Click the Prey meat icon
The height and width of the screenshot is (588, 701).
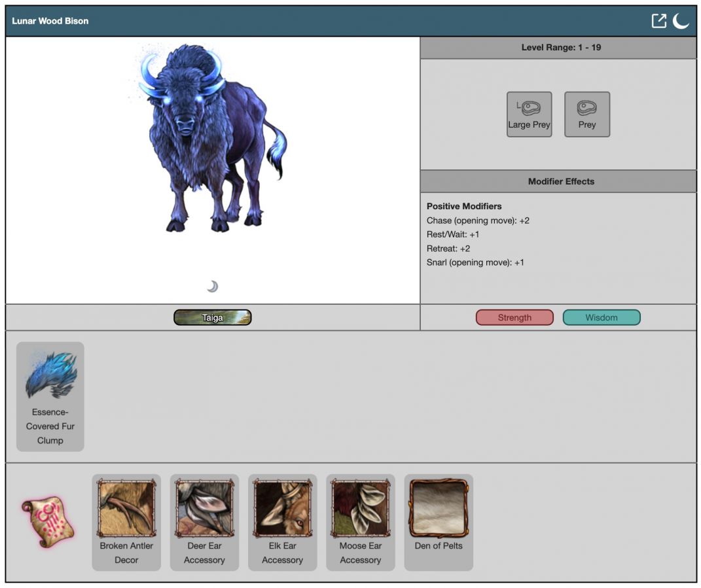point(586,114)
